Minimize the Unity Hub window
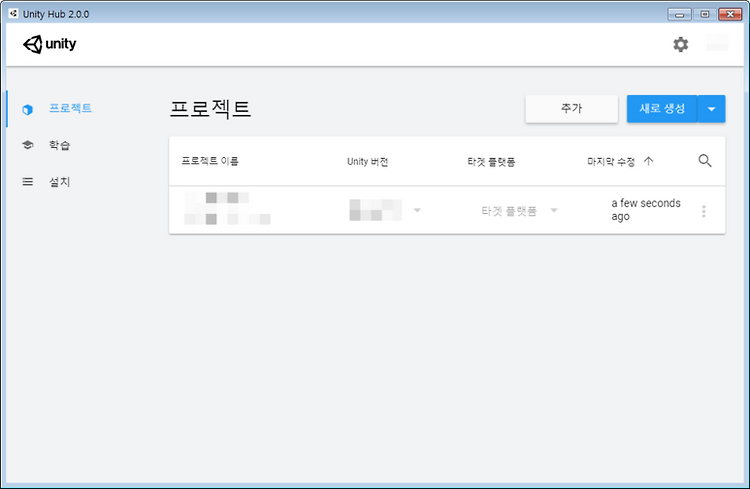The width and height of the screenshot is (750, 489). (679, 14)
